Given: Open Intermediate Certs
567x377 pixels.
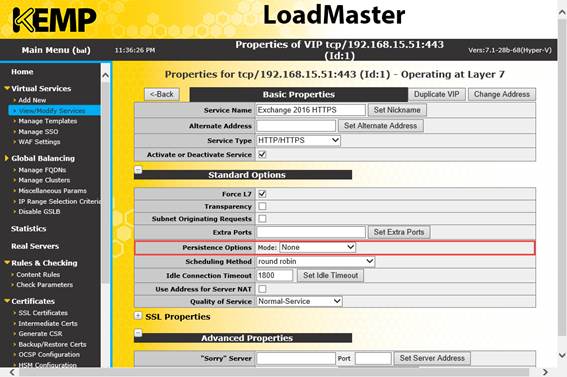Looking at the screenshot, I should point(48,324).
